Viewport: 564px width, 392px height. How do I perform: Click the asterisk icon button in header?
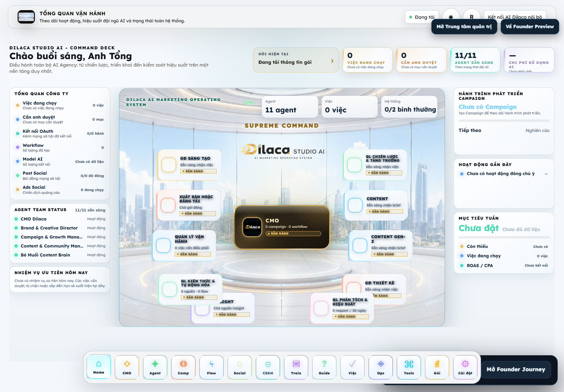click(451, 17)
